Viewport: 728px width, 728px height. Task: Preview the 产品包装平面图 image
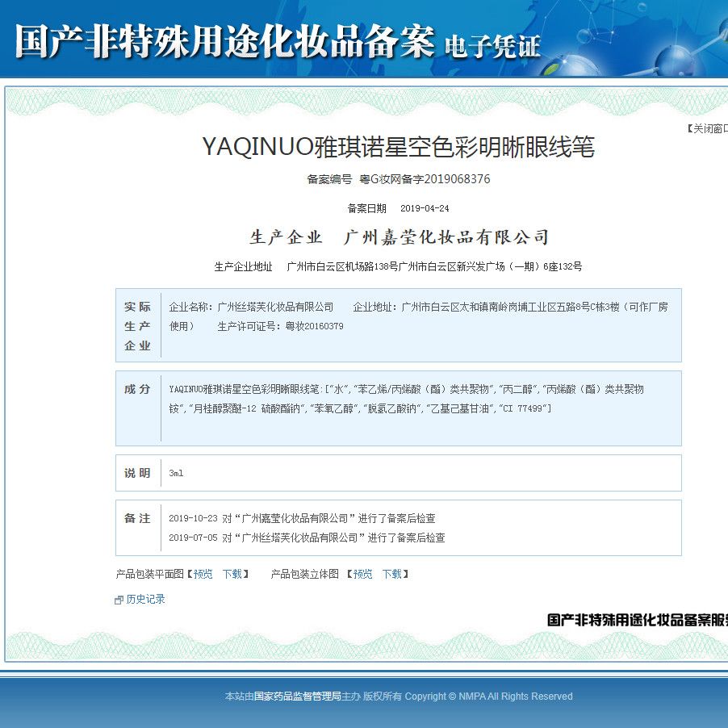click(x=203, y=575)
